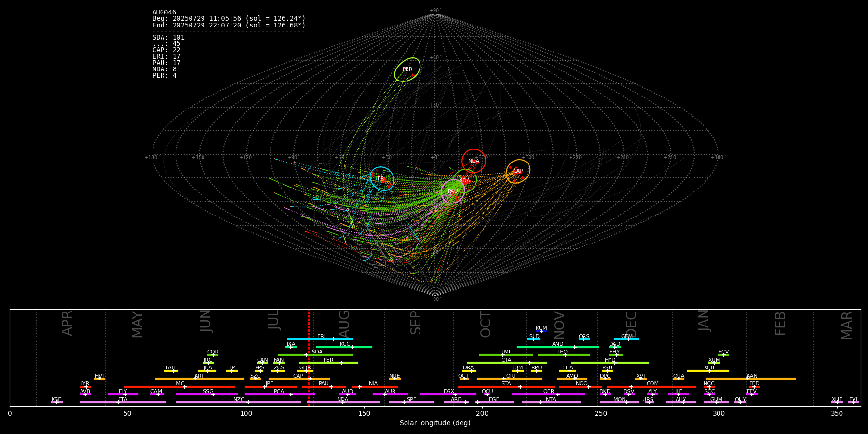
Task: Select the XHE shower bar
Action: 837,402
